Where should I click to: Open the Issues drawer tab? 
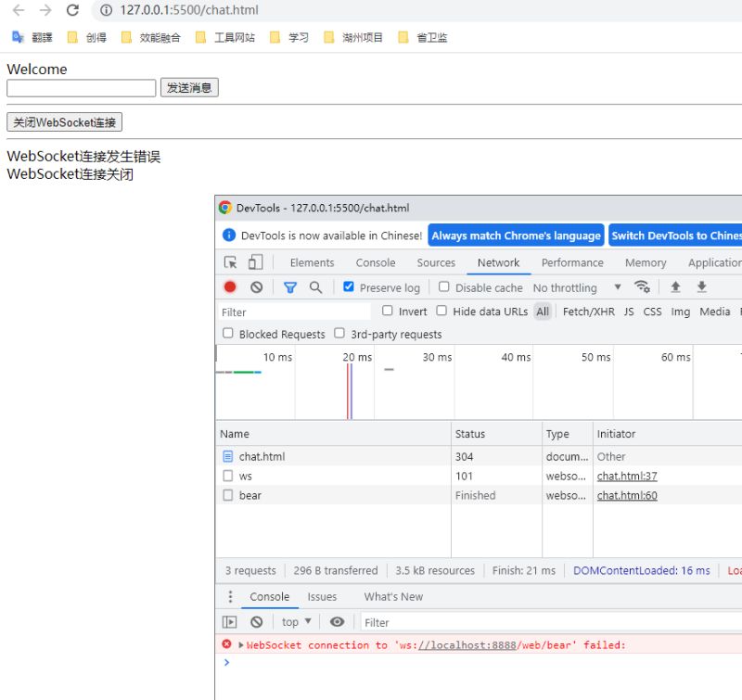pyautogui.click(x=322, y=596)
